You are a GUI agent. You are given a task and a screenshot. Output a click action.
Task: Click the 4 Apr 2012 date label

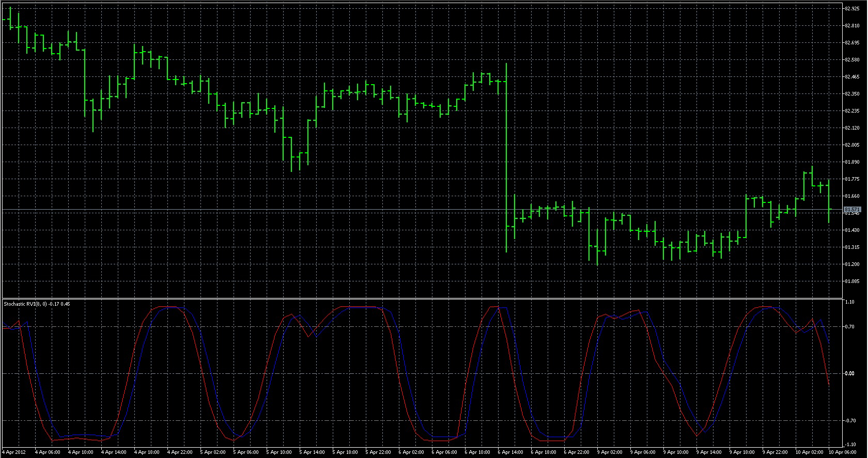[14, 452]
